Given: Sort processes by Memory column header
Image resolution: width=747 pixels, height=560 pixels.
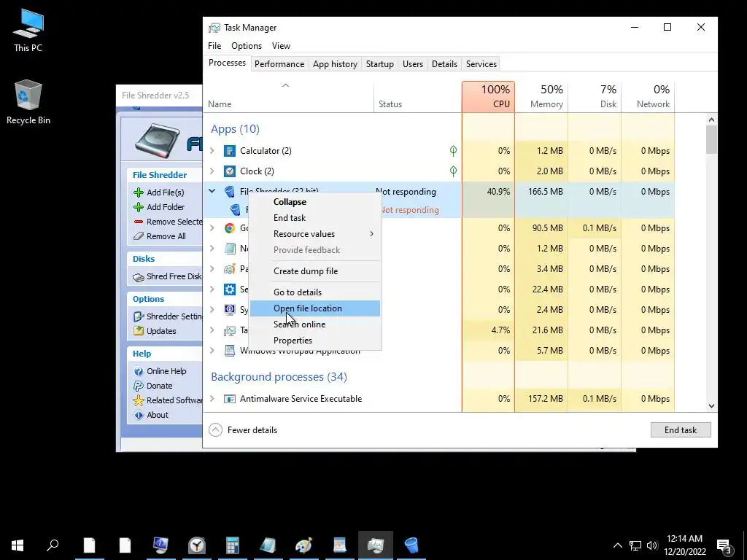Looking at the screenshot, I should point(542,97).
